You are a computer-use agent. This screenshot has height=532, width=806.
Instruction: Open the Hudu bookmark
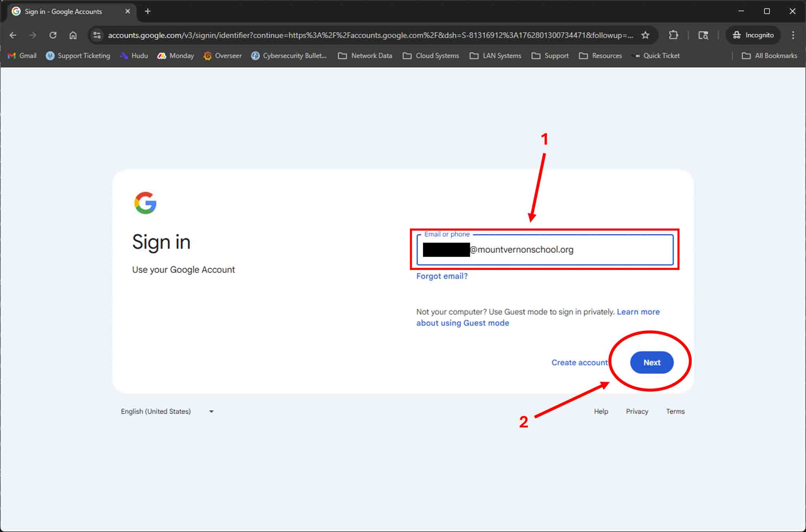[134, 55]
